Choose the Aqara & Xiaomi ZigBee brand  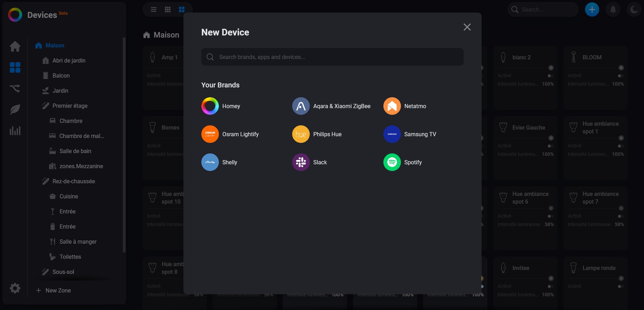click(x=331, y=106)
